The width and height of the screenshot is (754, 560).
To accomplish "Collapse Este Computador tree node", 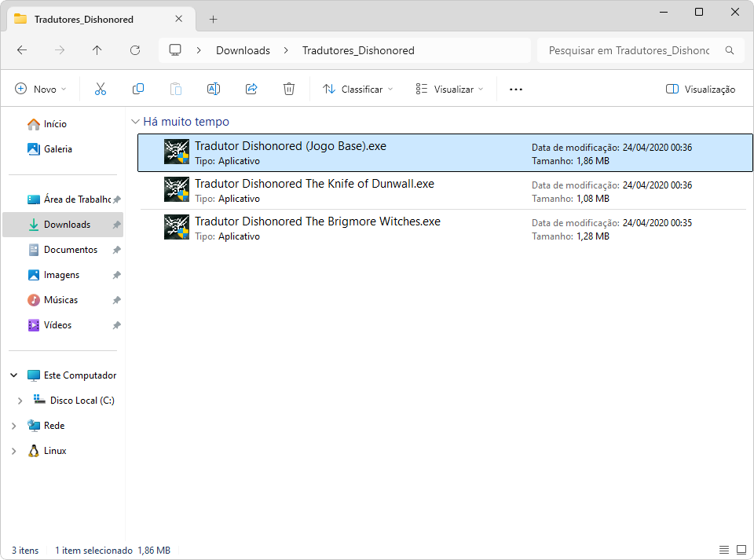I will pos(14,375).
